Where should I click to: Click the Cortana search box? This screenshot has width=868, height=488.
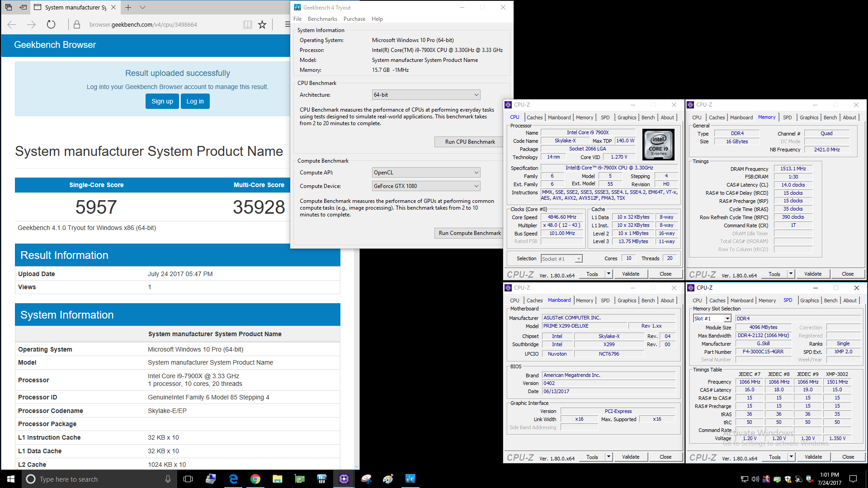pos(99,479)
